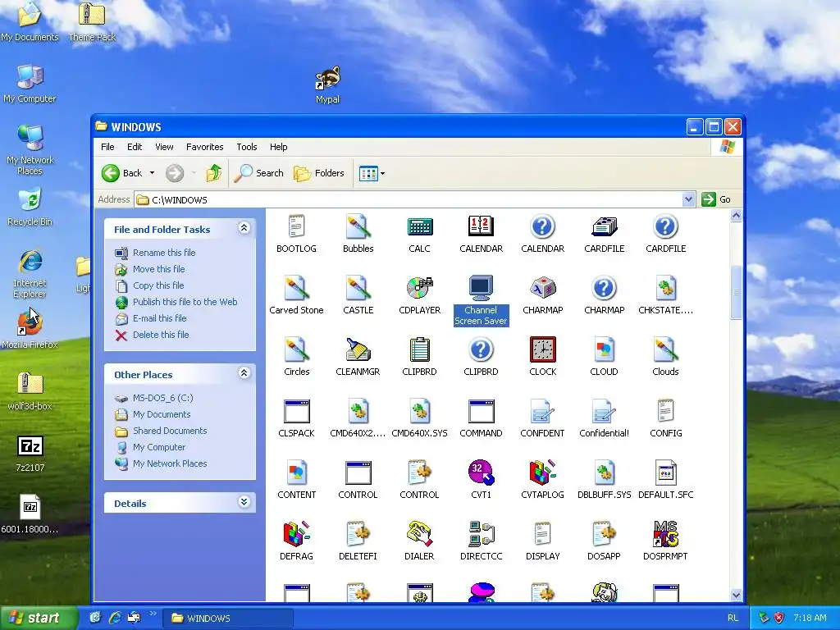Select the CASTLE bitmap file
This screenshot has height=630, width=840.
coord(358,295)
